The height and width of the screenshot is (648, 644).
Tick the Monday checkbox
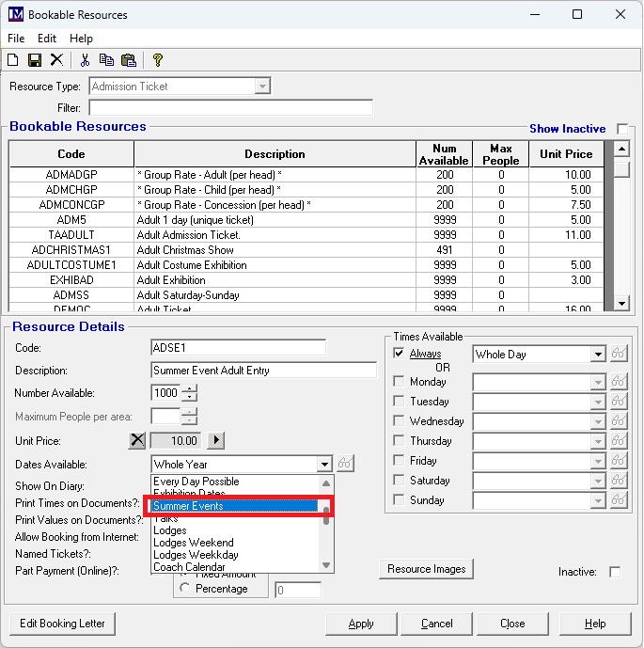pos(399,382)
